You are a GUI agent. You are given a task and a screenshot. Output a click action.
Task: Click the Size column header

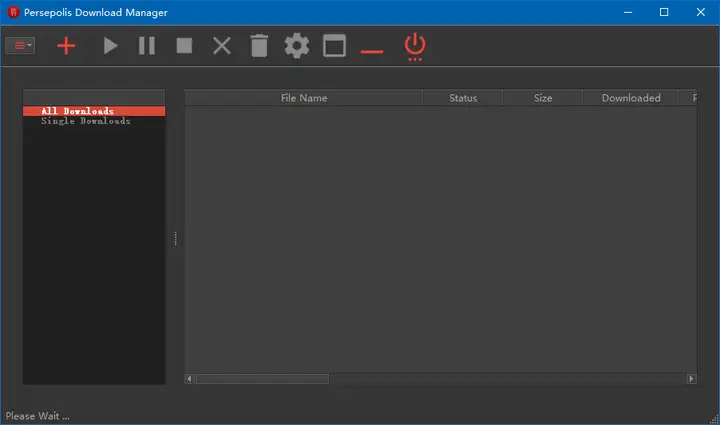(x=542, y=98)
